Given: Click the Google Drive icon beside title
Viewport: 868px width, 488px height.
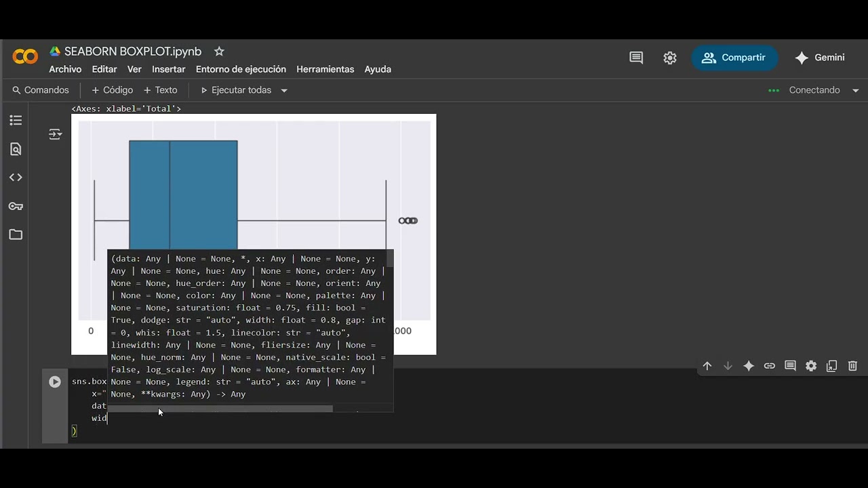Looking at the screenshot, I should pos(55,52).
